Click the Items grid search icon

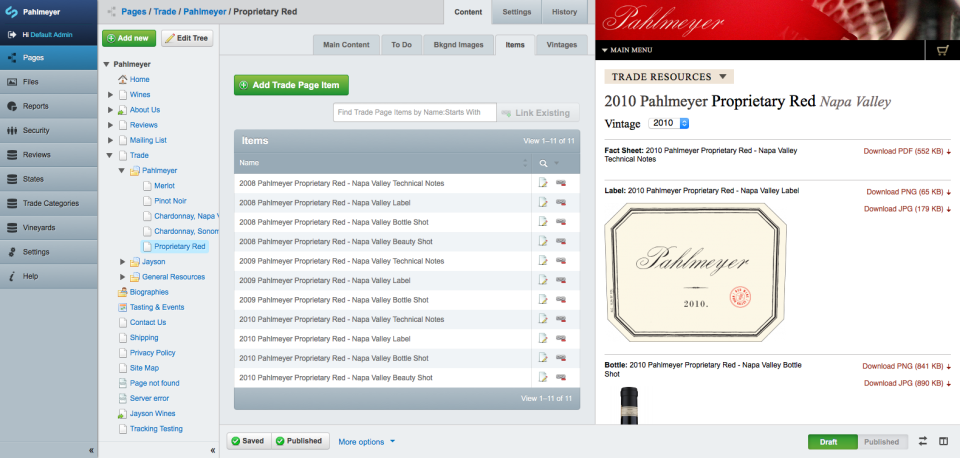pos(543,163)
